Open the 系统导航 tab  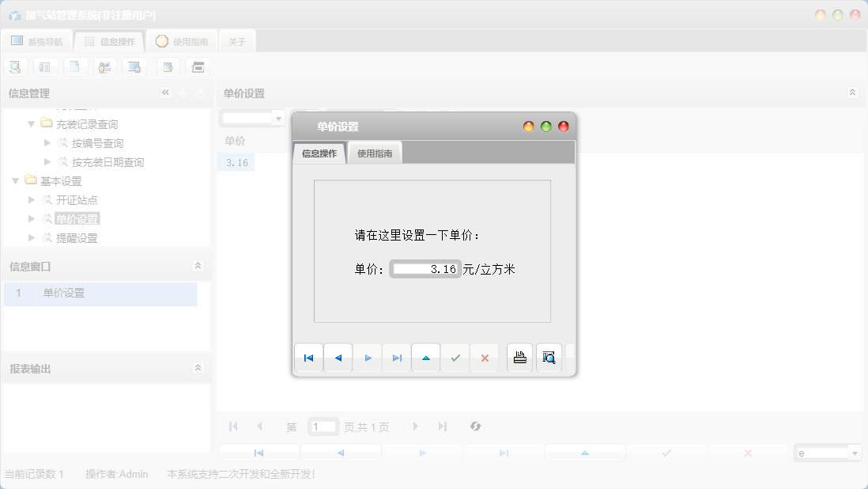tap(36, 40)
